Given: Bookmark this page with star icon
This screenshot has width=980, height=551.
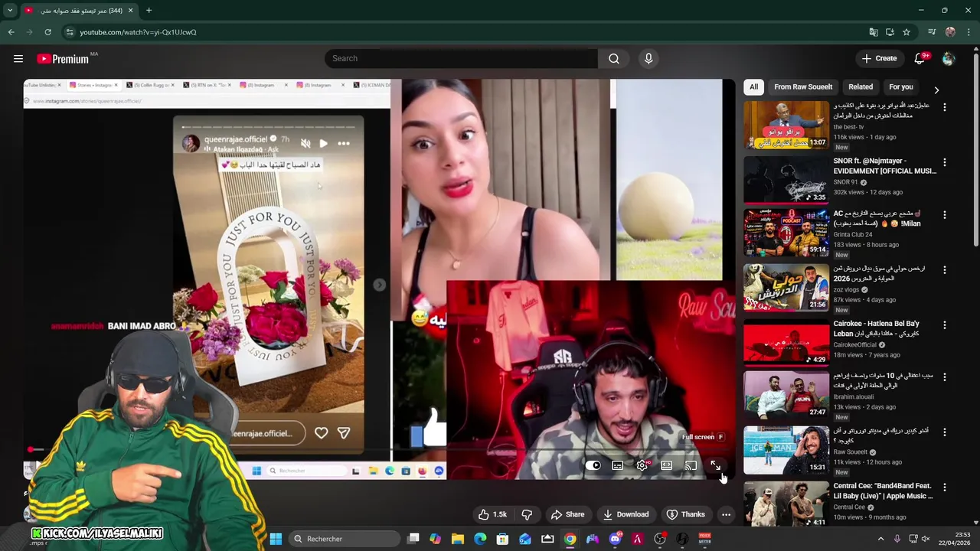Looking at the screenshot, I should click(906, 32).
